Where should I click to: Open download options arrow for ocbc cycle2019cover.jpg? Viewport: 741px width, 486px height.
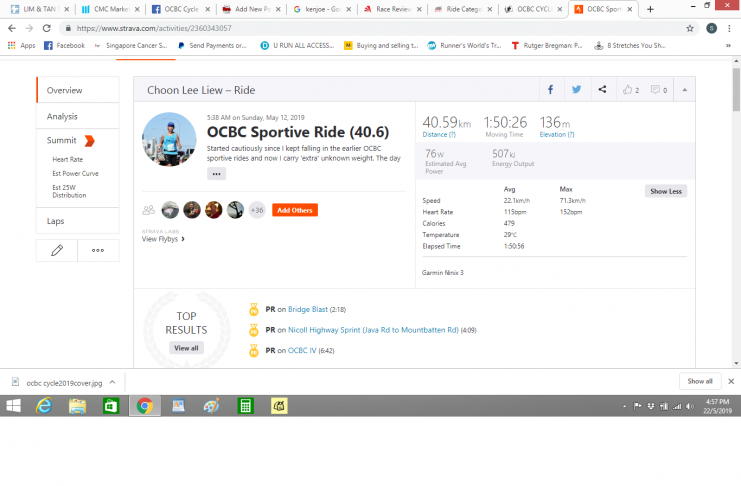[112, 382]
